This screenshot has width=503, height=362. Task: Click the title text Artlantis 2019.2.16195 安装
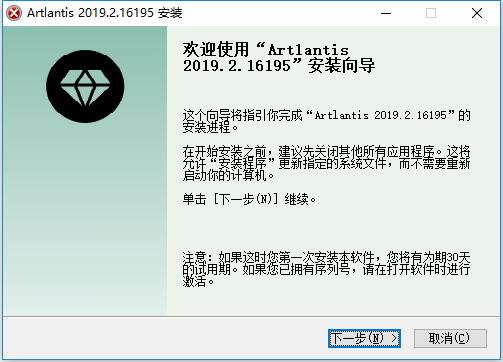[x=105, y=13]
